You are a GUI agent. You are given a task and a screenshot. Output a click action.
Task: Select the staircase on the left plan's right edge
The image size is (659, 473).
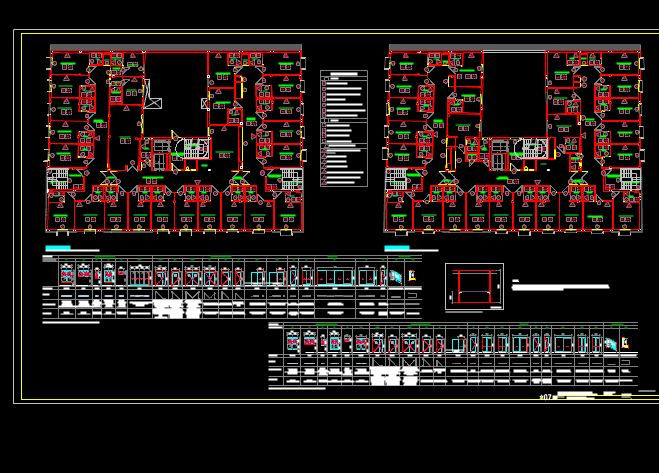(292, 179)
